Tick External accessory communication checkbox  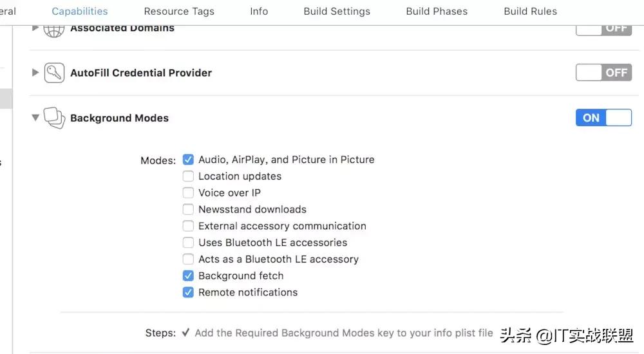188,226
